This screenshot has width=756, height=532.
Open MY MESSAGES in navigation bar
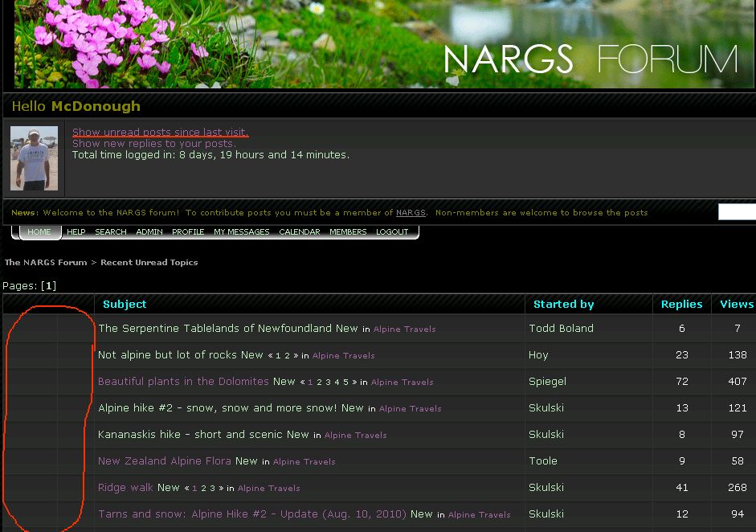[242, 231]
